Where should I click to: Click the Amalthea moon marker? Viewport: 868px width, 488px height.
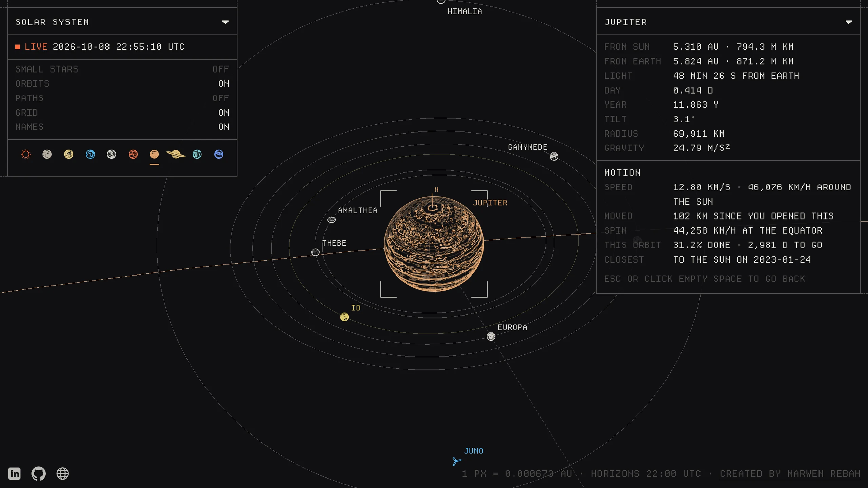pos(332,220)
